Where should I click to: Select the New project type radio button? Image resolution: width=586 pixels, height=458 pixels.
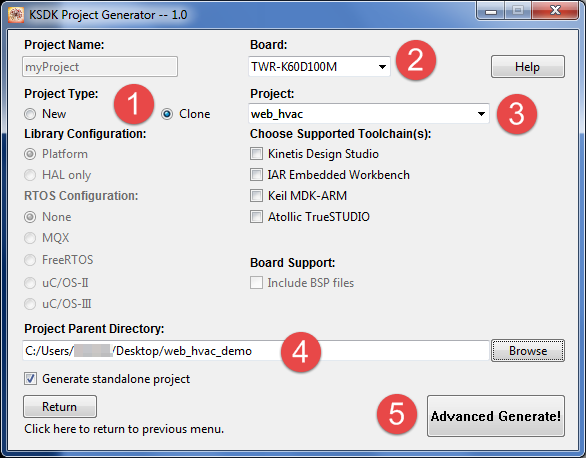(x=30, y=114)
